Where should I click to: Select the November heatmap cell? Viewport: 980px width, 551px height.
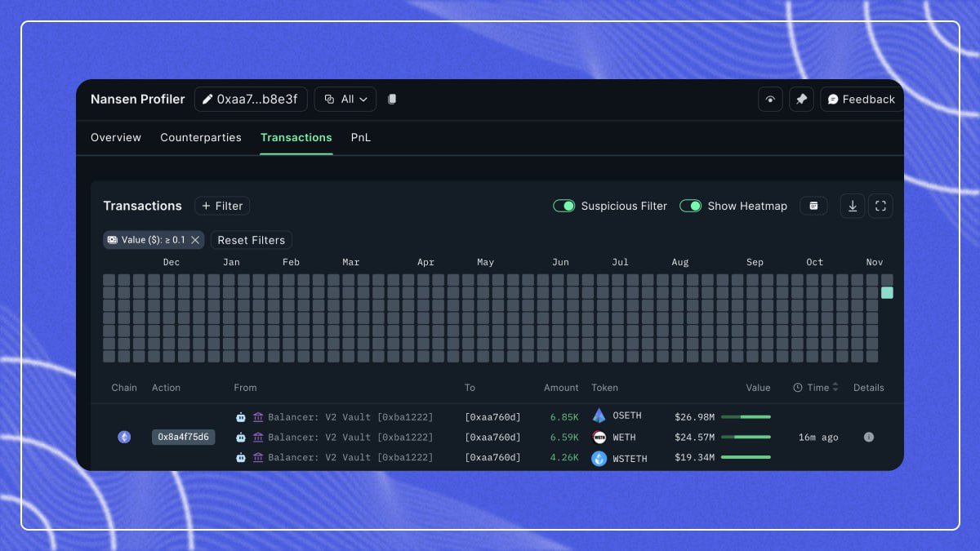pyautogui.click(x=887, y=291)
